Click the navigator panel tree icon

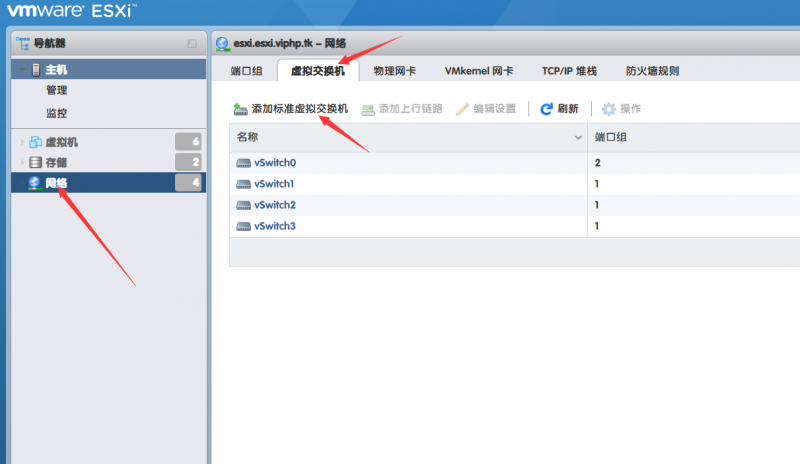(x=23, y=43)
